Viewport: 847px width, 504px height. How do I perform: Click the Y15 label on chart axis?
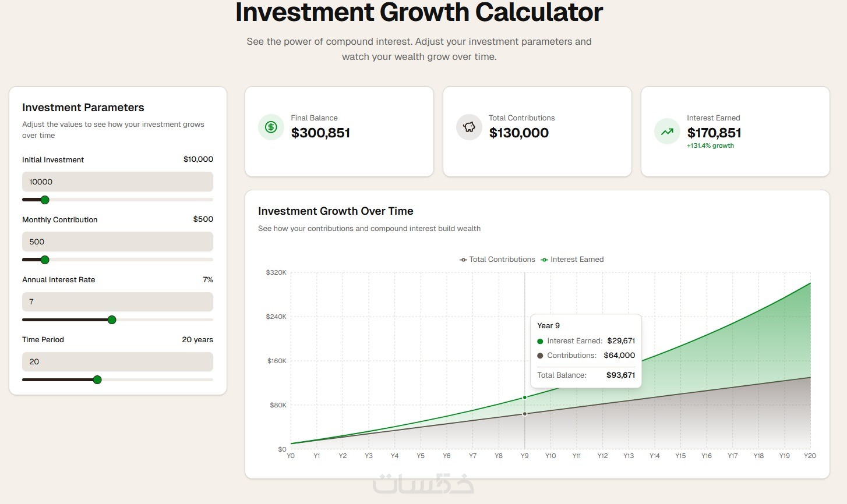[x=680, y=456]
